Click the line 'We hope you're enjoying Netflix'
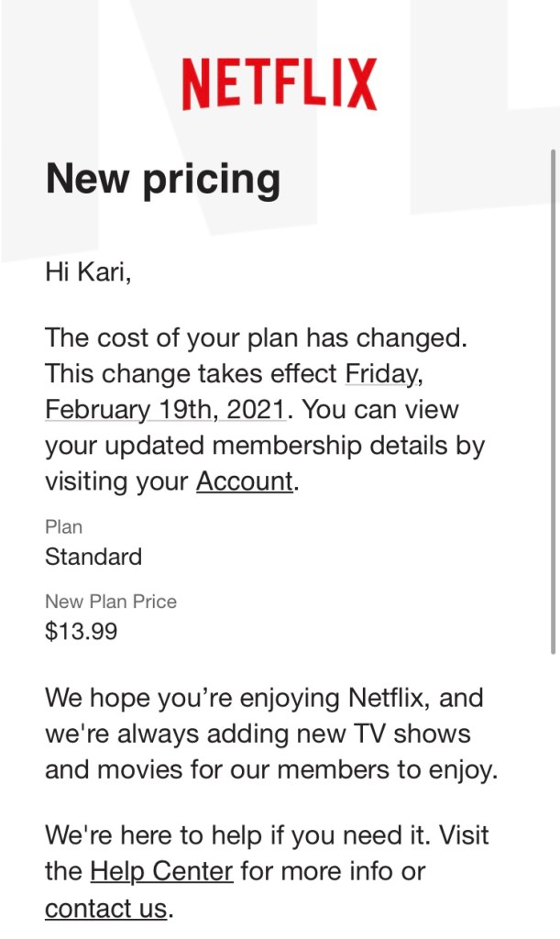560x939 pixels. pyautogui.click(x=264, y=698)
